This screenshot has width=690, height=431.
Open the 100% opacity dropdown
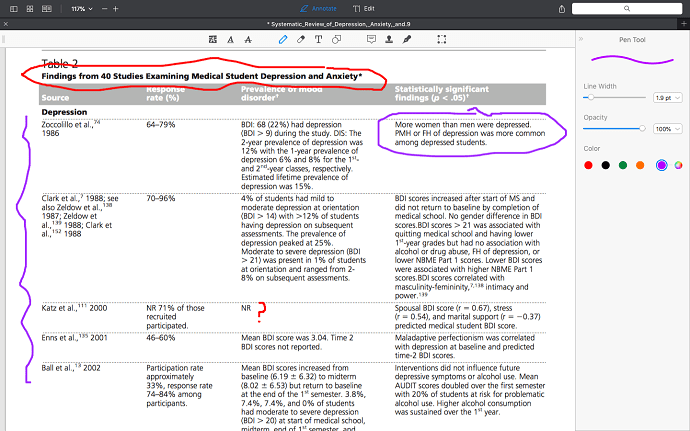tap(668, 129)
